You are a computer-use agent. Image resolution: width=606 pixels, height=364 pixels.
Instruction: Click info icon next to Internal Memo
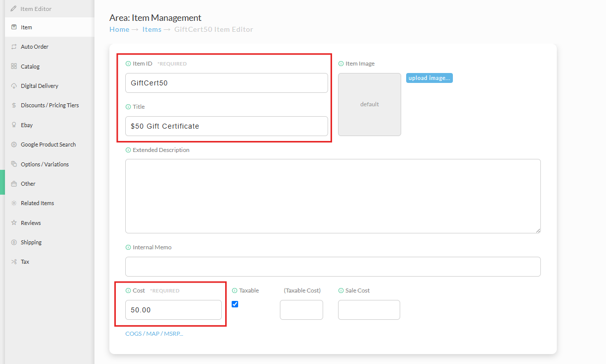coord(128,247)
